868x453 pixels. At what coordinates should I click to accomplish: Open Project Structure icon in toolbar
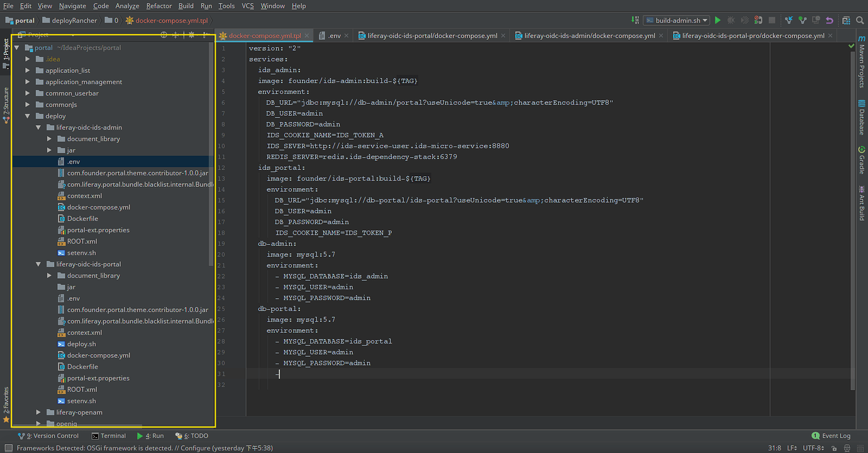[847, 20]
